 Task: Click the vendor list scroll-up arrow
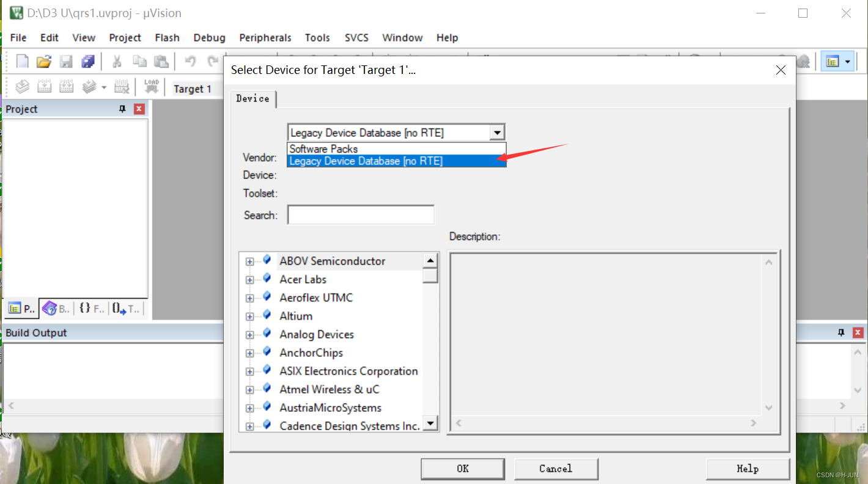pos(430,260)
